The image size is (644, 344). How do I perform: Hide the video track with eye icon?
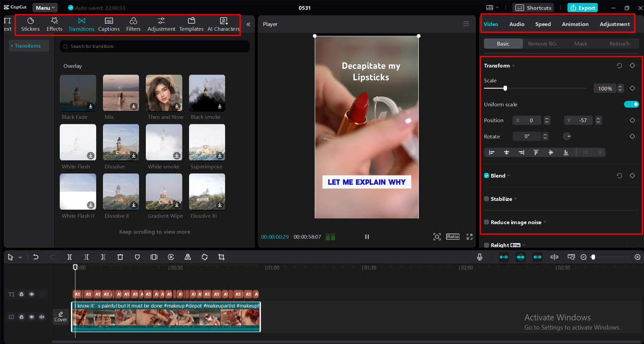(32, 317)
